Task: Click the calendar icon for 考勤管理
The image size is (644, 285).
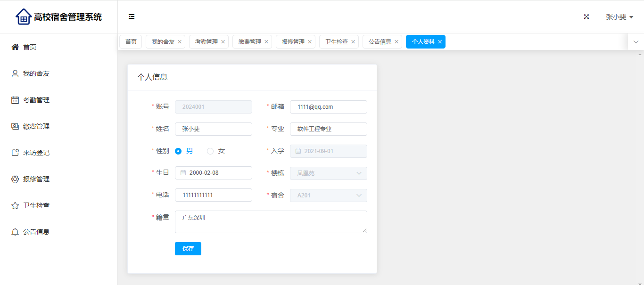Action: pos(15,100)
